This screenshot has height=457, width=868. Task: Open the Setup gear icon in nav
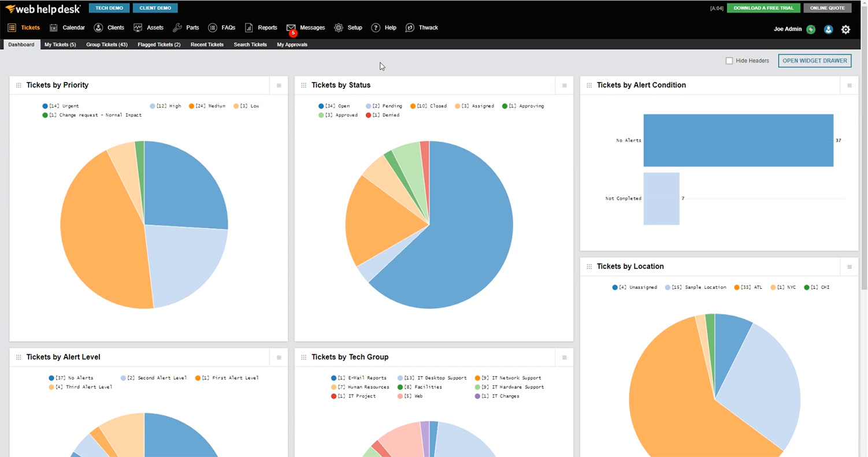338,28
